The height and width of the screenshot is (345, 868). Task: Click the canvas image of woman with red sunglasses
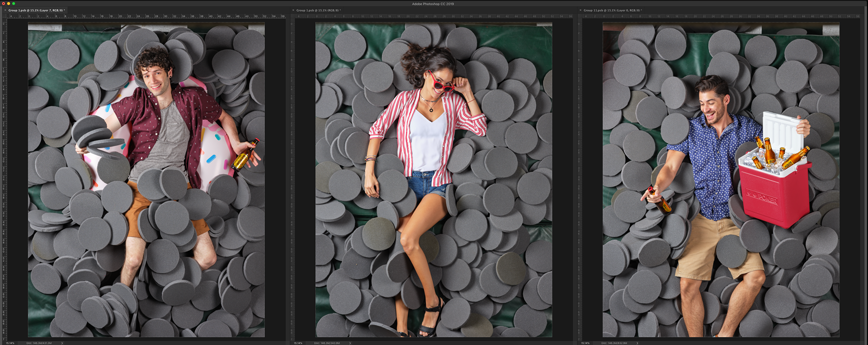click(x=434, y=180)
